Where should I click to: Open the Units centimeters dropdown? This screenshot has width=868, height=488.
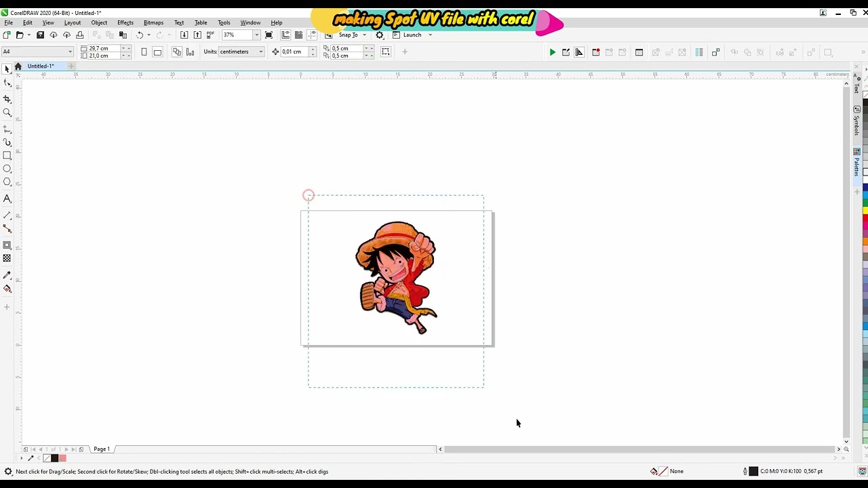[260, 52]
